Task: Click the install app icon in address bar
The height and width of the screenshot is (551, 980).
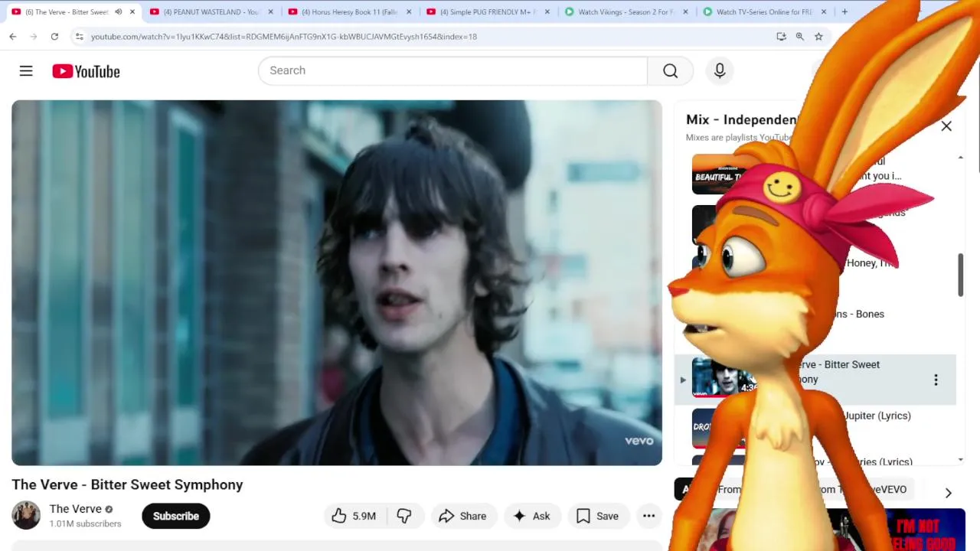Action: (x=781, y=36)
